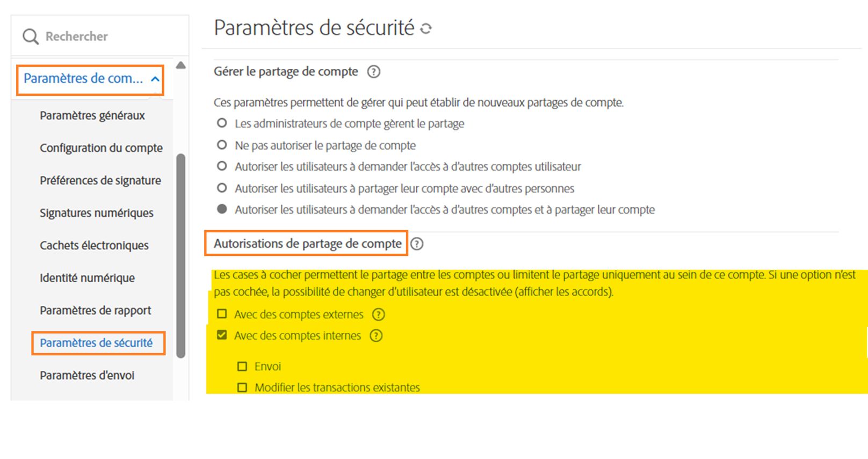The width and height of the screenshot is (868, 459).
Task: Check Modifier les transactions existantes
Action: pos(242,388)
